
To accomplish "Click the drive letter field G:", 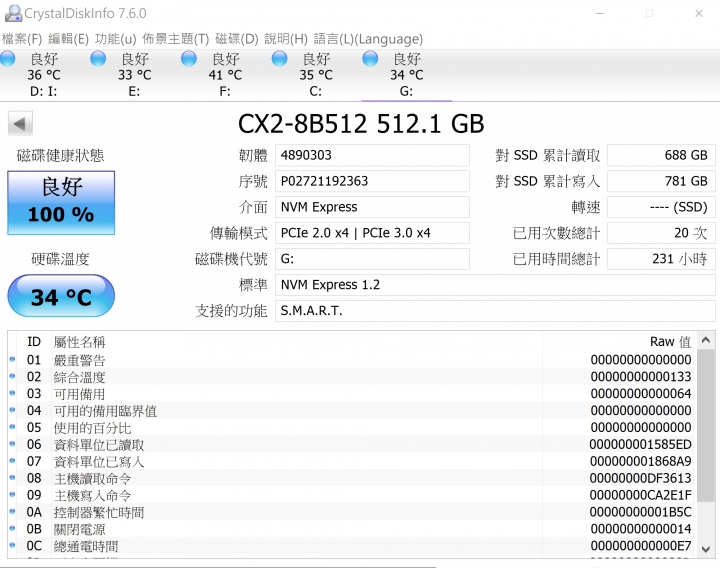I will (x=372, y=259).
